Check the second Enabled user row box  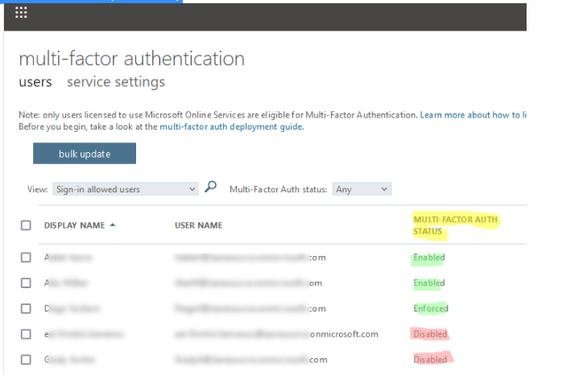tap(26, 283)
